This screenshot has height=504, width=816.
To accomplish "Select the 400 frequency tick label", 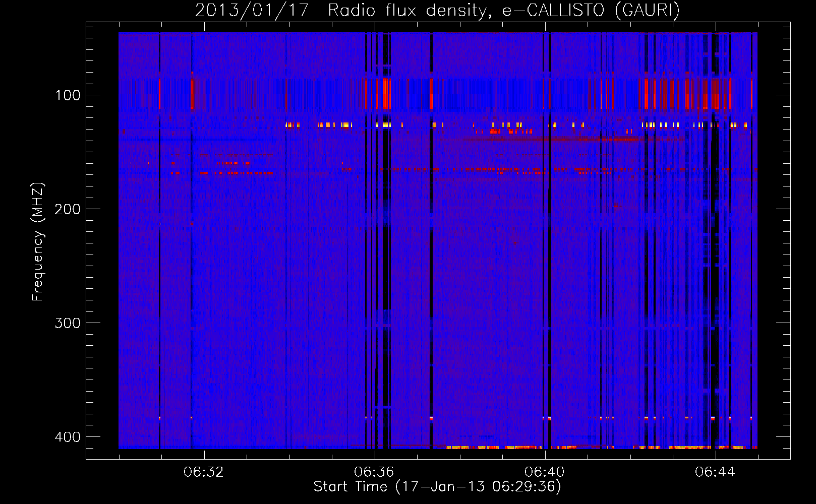I will (68, 437).
